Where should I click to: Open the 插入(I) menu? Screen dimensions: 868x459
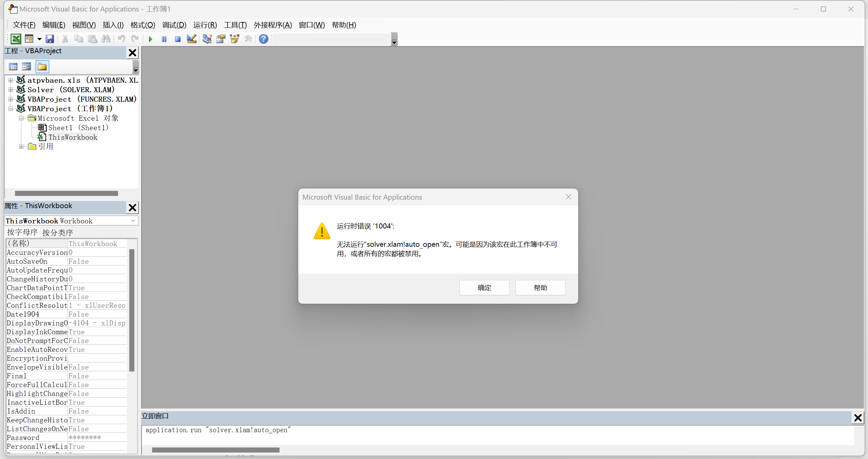point(113,25)
